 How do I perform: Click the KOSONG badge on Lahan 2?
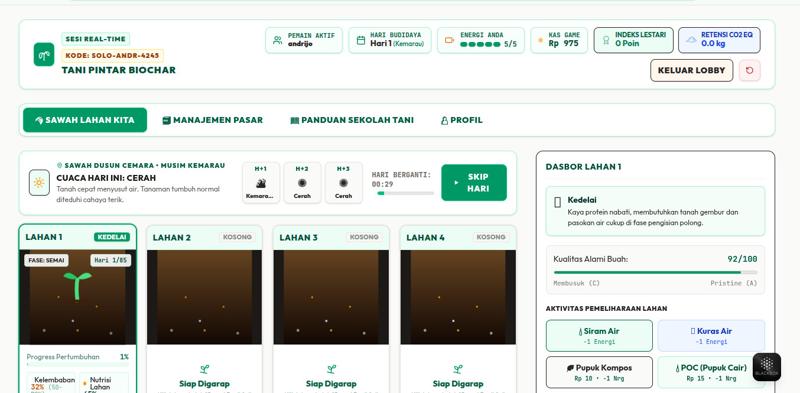point(237,237)
